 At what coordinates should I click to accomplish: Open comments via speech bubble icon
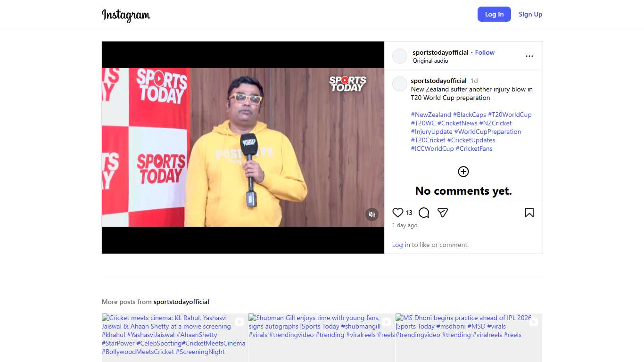pos(424,213)
